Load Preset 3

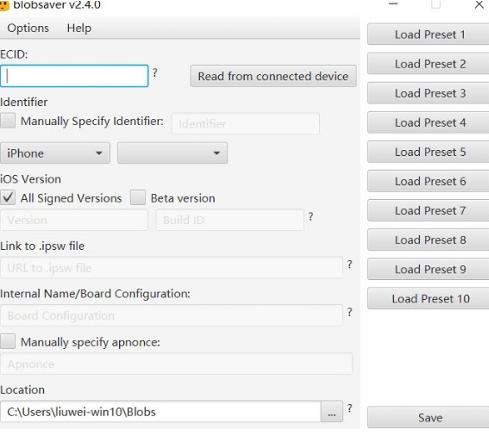pyautogui.click(x=430, y=93)
